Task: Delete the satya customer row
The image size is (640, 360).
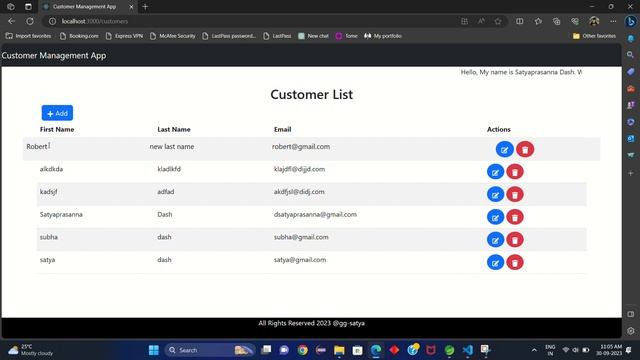Action: point(515,262)
